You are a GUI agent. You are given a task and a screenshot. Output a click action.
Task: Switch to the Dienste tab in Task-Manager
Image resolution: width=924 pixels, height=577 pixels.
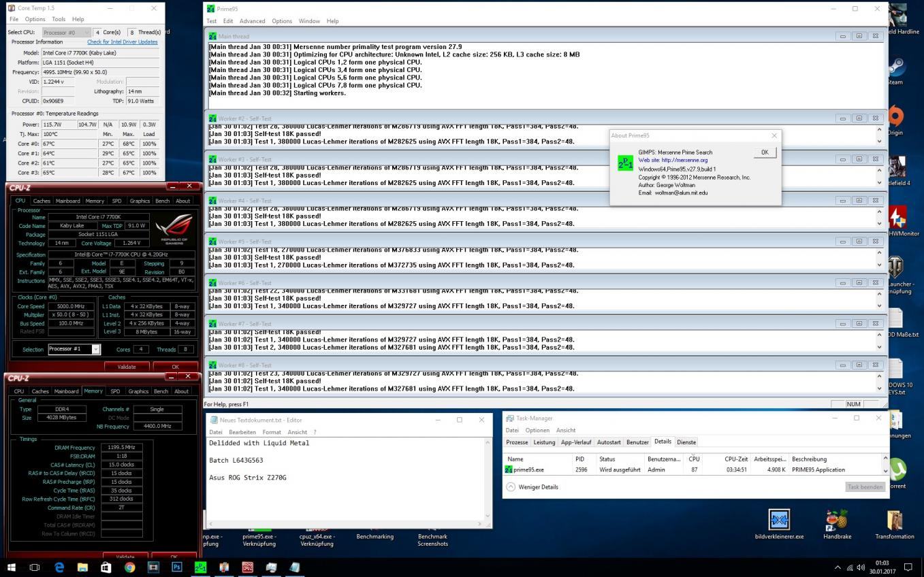pos(686,442)
